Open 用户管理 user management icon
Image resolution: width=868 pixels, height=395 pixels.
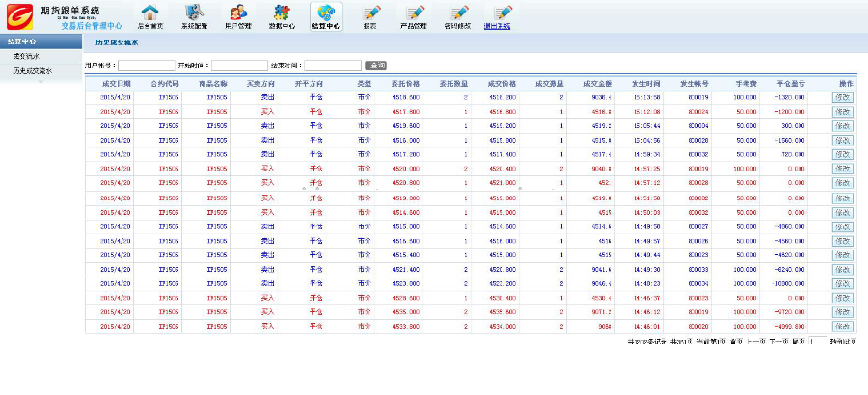click(238, 15)
